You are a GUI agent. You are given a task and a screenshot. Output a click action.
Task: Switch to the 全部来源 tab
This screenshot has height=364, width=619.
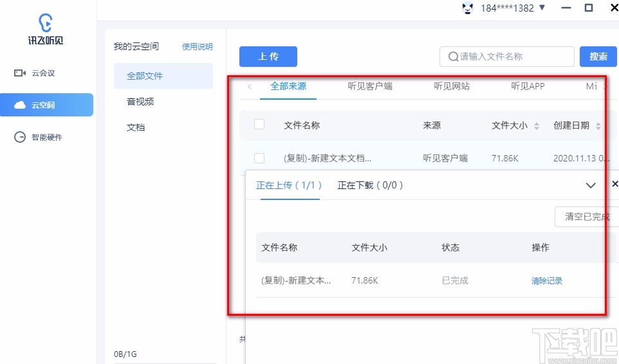point(288,86)
